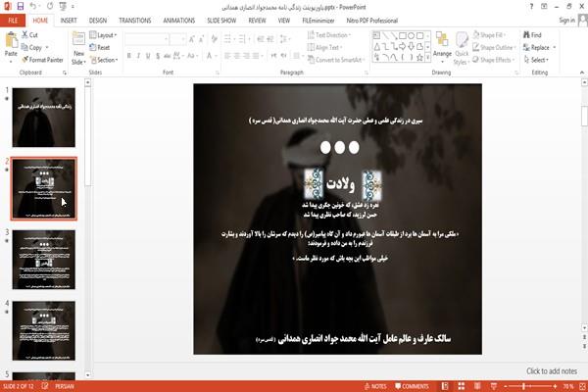The height and width of the screenshot is (392, 588).
Task: Open the Help question mark icon
Action: [531, 7]
